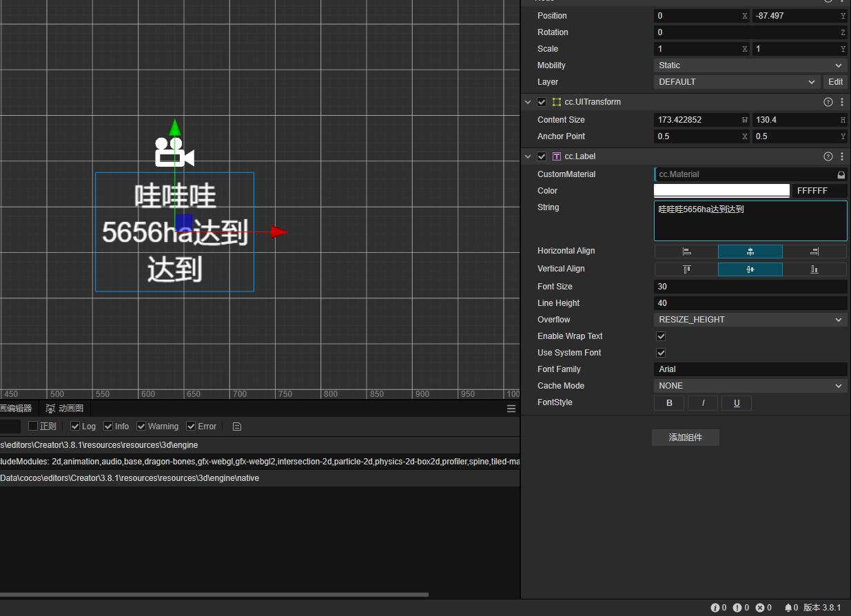Image resolution: width=851 pixels, height=616 pixels.
Task: Toggle Enable Wrap Text checkbox
Action: [x=661, y=336]
